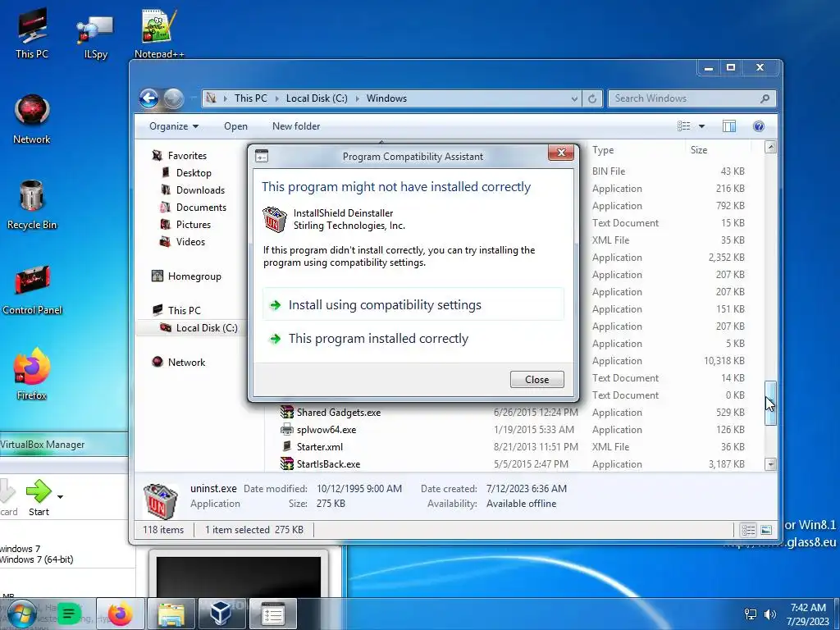Expand the address bar history dropdown
The width and height of the screenshot is (840, 630).
(574, 98)
